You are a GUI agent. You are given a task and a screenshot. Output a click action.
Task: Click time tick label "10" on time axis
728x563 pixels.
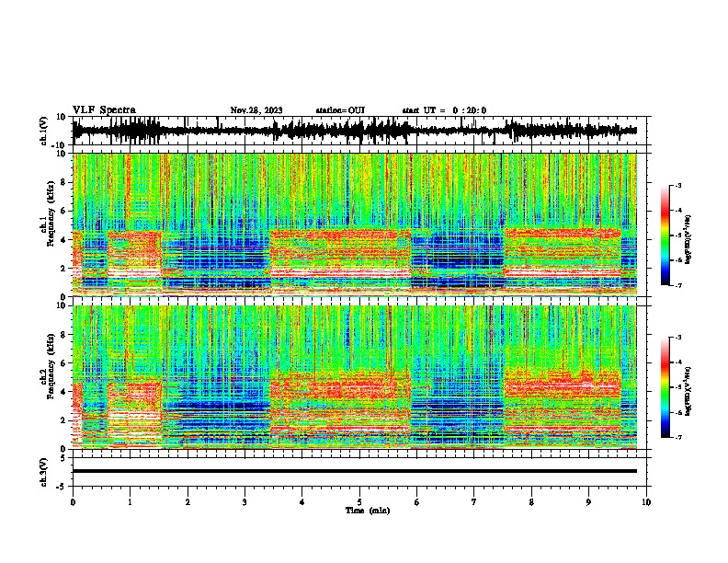646,502
